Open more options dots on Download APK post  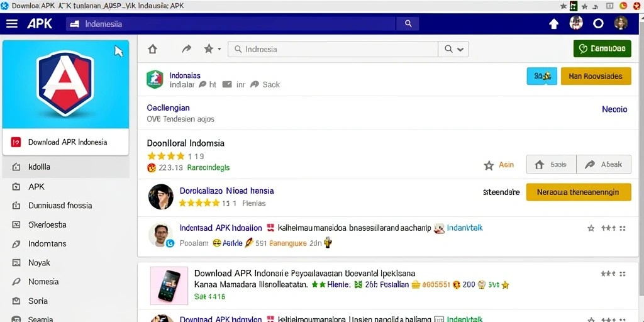[622, 274]
